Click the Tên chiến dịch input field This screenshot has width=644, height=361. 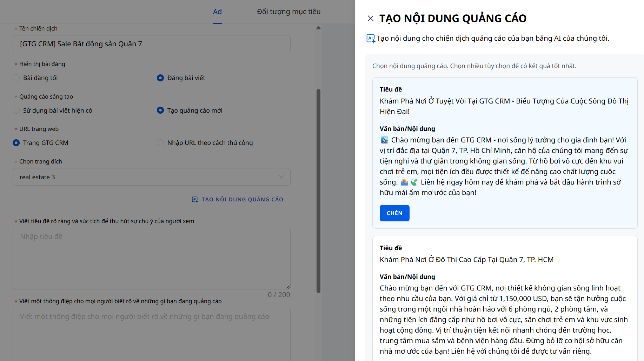[151, 44]
